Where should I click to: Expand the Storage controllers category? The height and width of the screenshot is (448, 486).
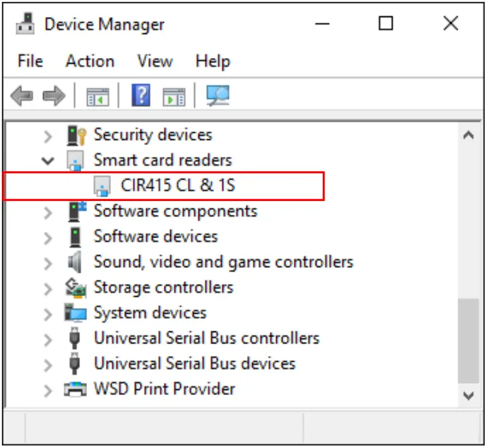tap(48, 288)
